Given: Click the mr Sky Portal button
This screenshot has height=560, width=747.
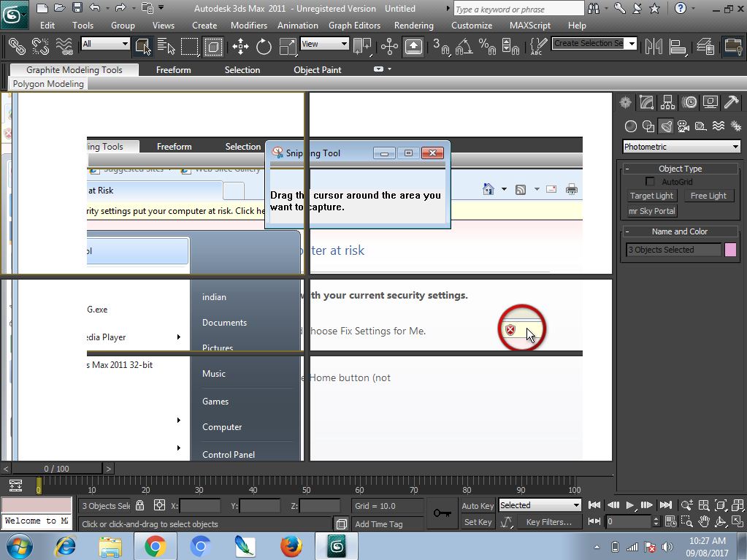Looking at the screenshot, I should 652,211.
